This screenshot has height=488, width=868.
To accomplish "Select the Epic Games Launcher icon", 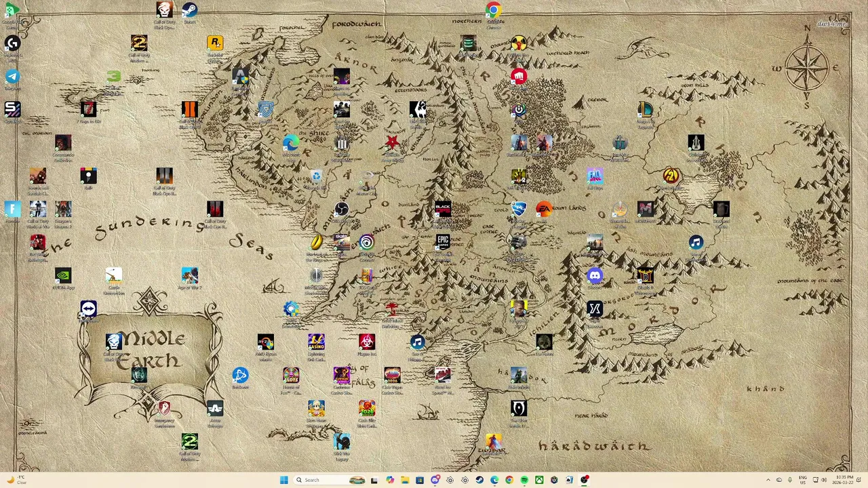I will [443, 242].
